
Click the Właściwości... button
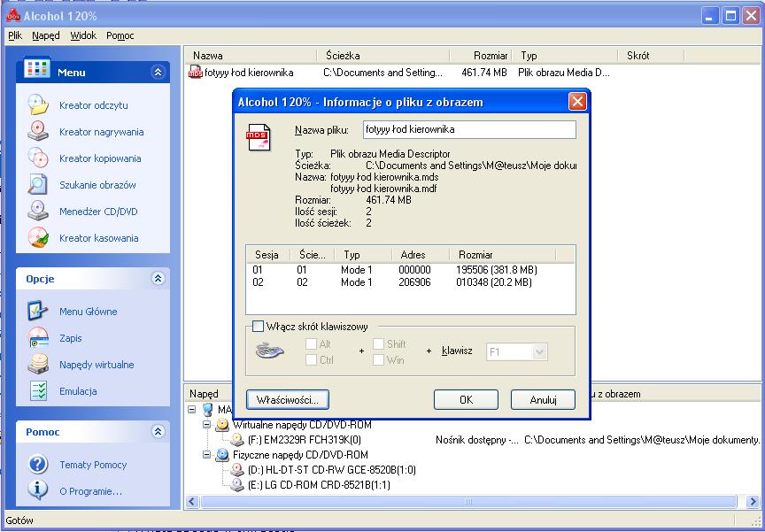click(x=288, y=400)
